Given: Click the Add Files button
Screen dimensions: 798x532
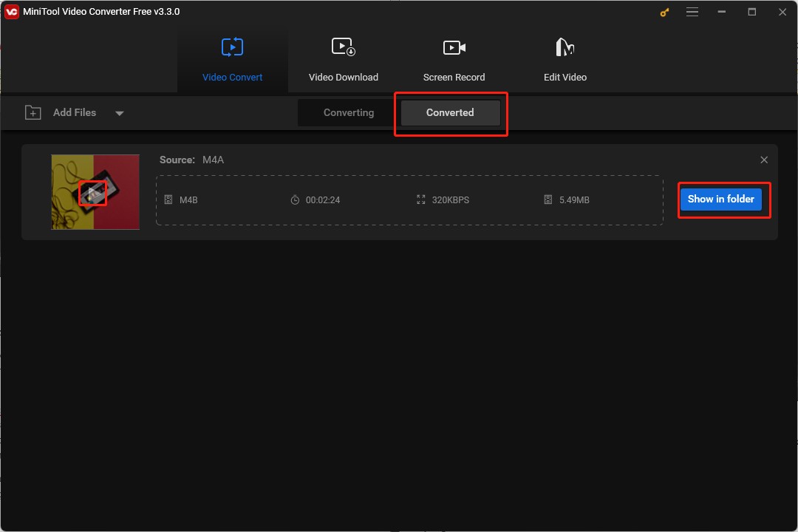Looking at the screenshot, I should pos(61,112).
